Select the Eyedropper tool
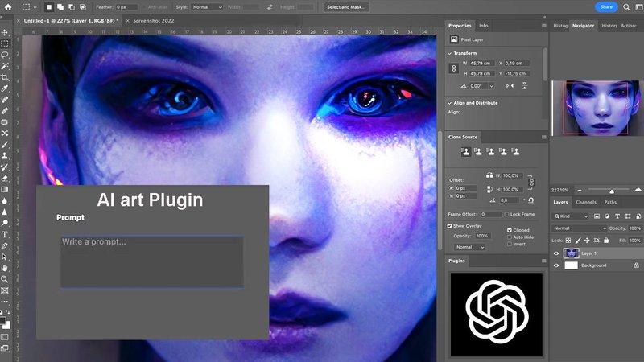The image size is (644, 362). [x=5, y=88]
